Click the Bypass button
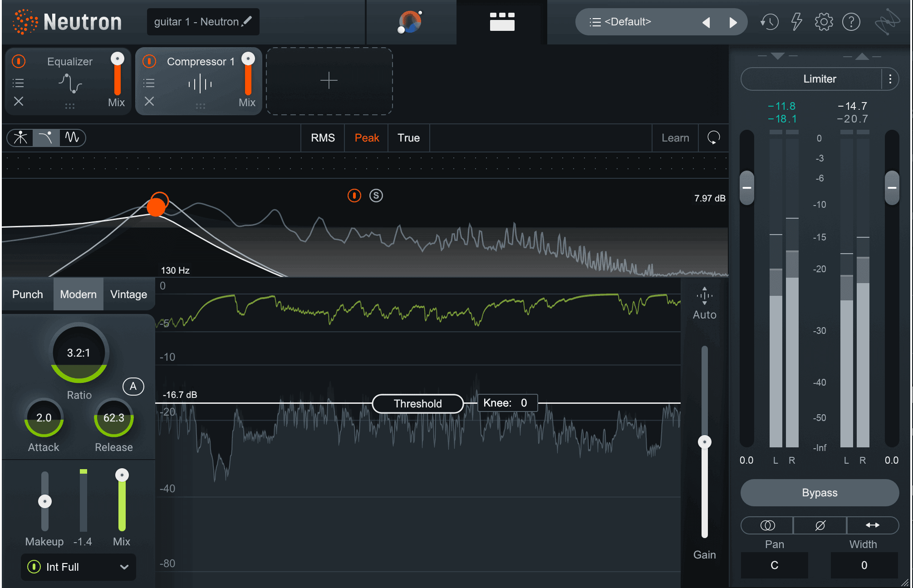 click(x=820, y=493)
